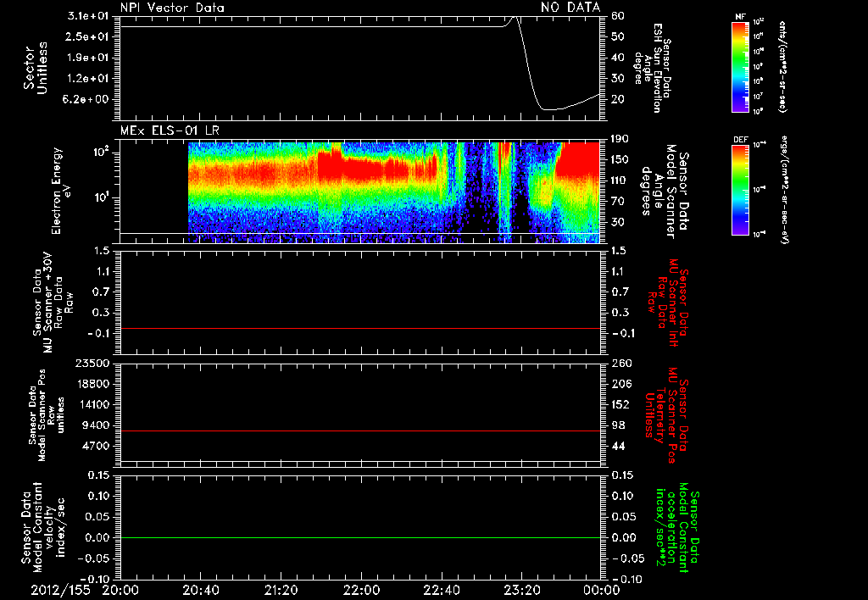Click the '152' telemetry tick label
The width and height of the screenshot is (868, 600).
(621, 404)
